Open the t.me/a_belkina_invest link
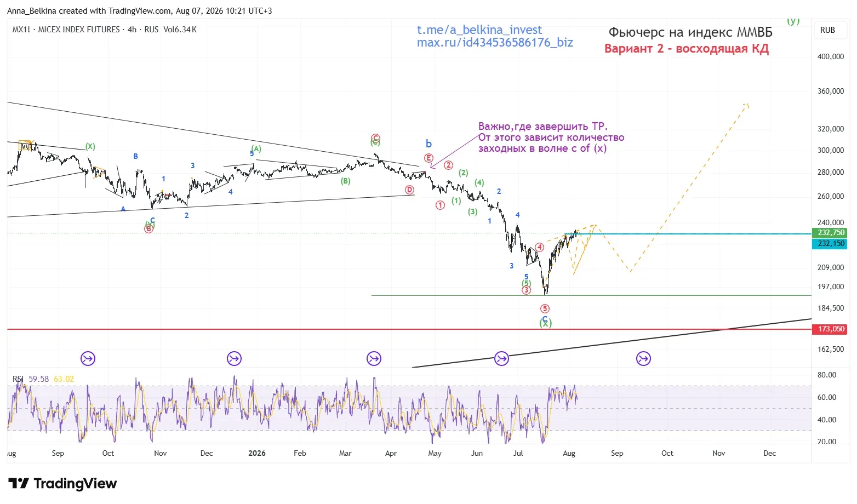This screenshot has width=857, height=504. click(479, 30)
